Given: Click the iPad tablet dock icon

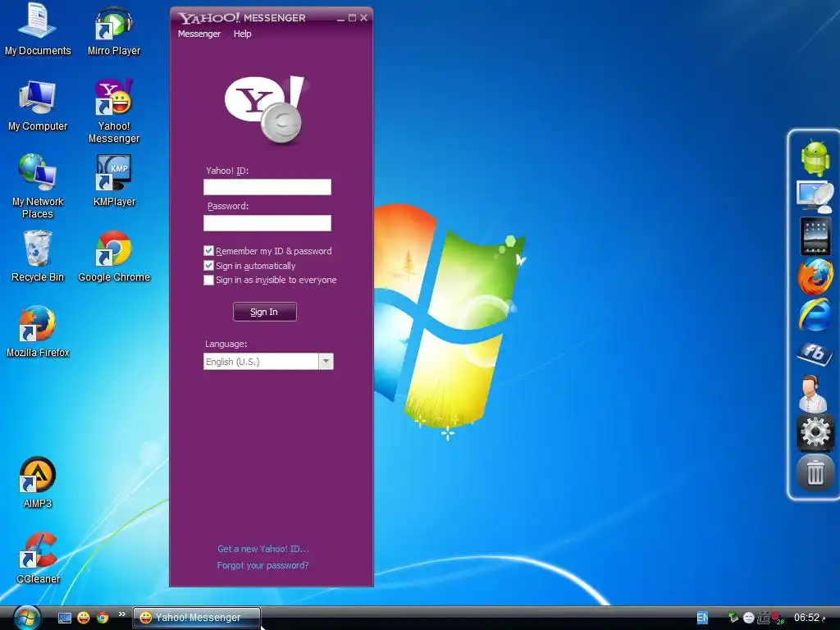Looking at the screenshot, I should 815,235.
